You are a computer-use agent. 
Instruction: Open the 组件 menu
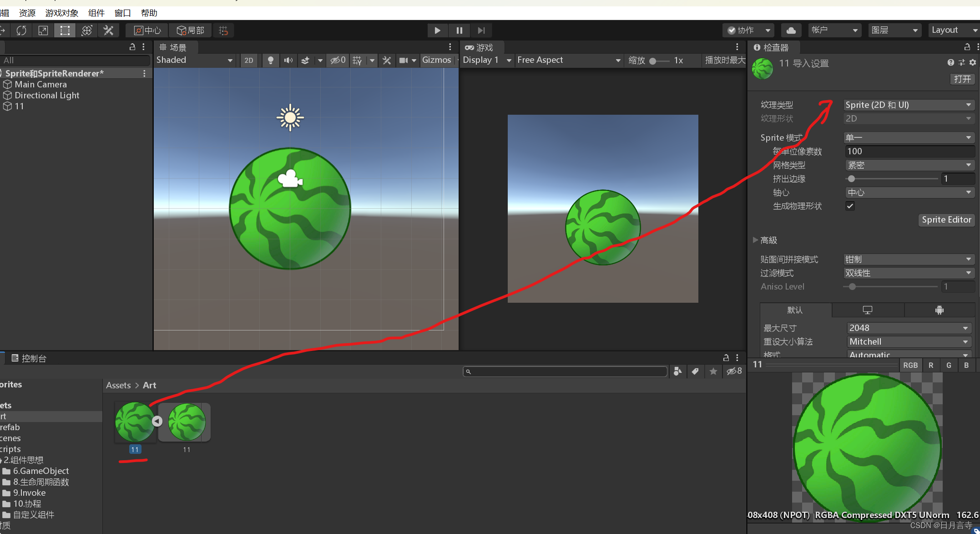(x=96, y=13)
